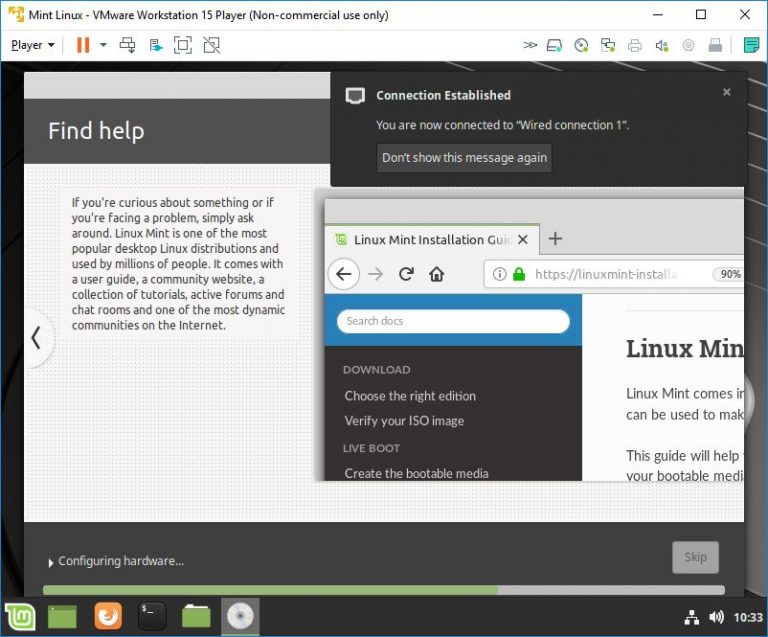Expand the hidden devices chevron
The width and height of the screenshot is (768, 637).
530,45
